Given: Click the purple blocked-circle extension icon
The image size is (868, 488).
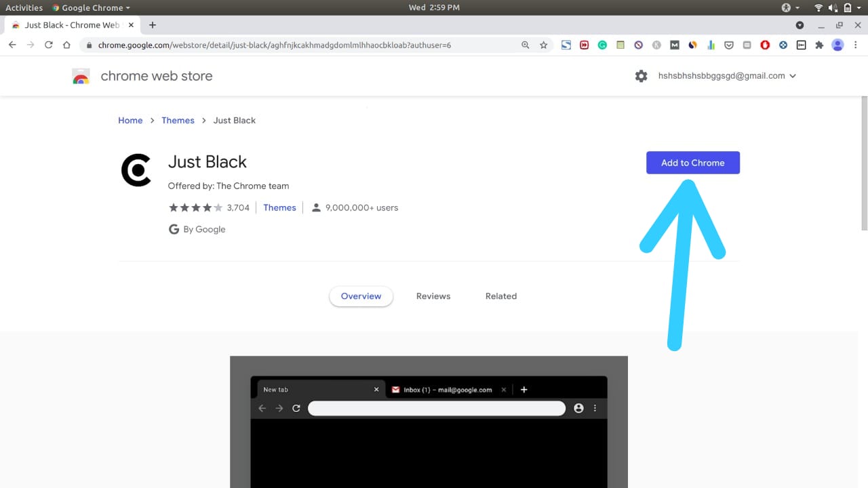Looking at the screenshot, I should (x=638, y=45).
